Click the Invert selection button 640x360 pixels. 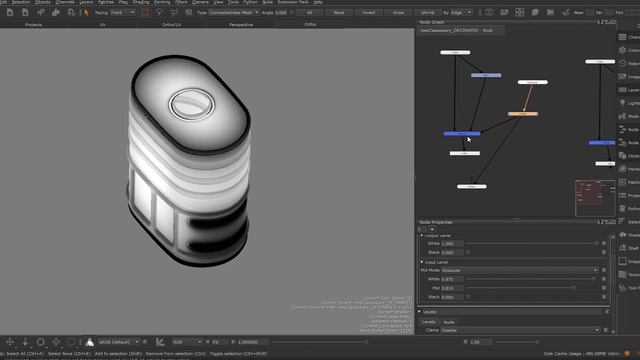(x=369, y=13)
